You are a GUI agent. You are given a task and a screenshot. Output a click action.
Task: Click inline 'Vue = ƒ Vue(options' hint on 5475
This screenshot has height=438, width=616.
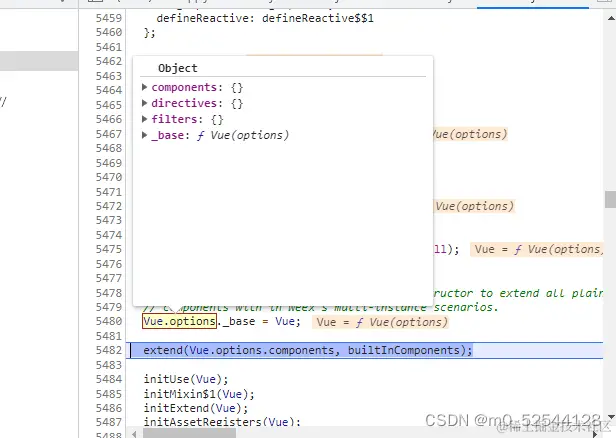point(537,250)
